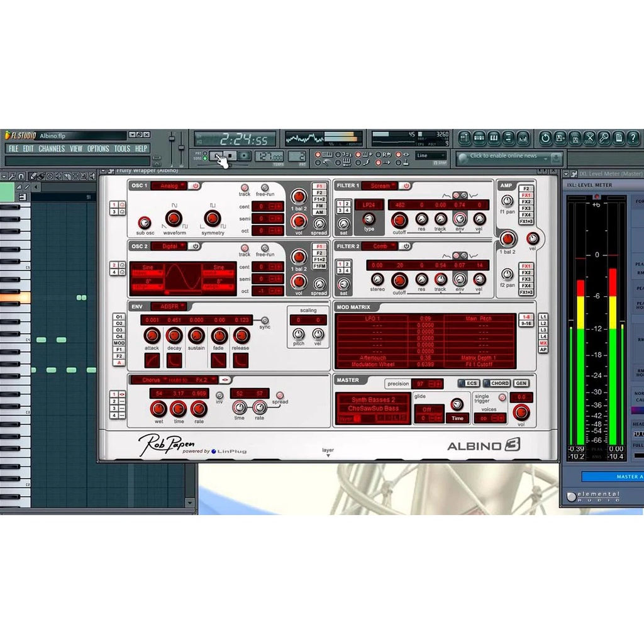Image resolution: width=644 pixels, height=644 pixels.
Task: Toggle OSC 2 power button
Action: click(196, 246)
